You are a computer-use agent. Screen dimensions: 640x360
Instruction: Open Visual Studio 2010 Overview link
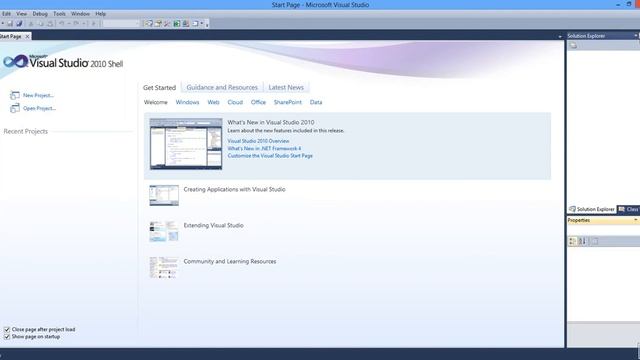(x=258, y=141)
